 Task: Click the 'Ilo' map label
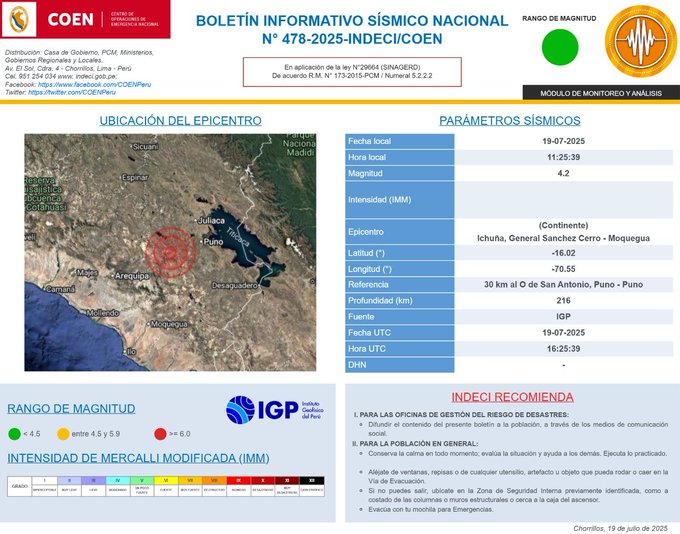131,352
